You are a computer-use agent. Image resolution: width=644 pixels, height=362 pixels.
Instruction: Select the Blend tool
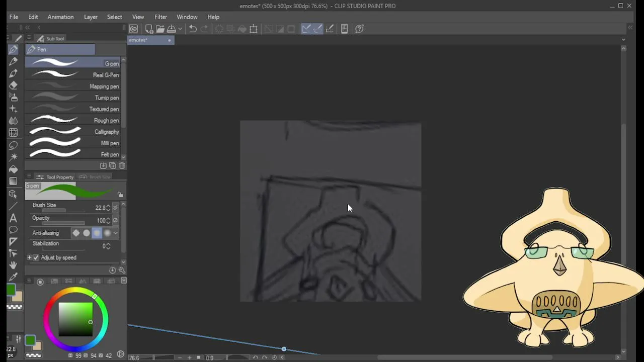[14, 121]
